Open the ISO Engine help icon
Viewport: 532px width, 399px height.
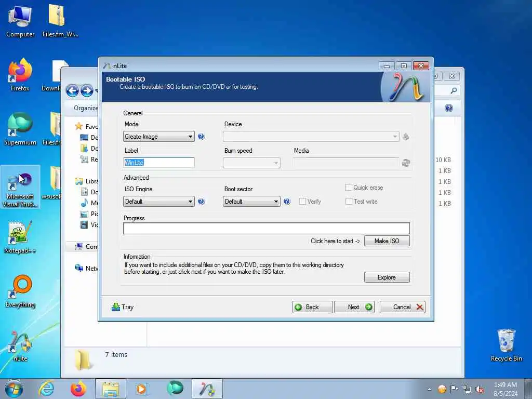pos(201,201)
